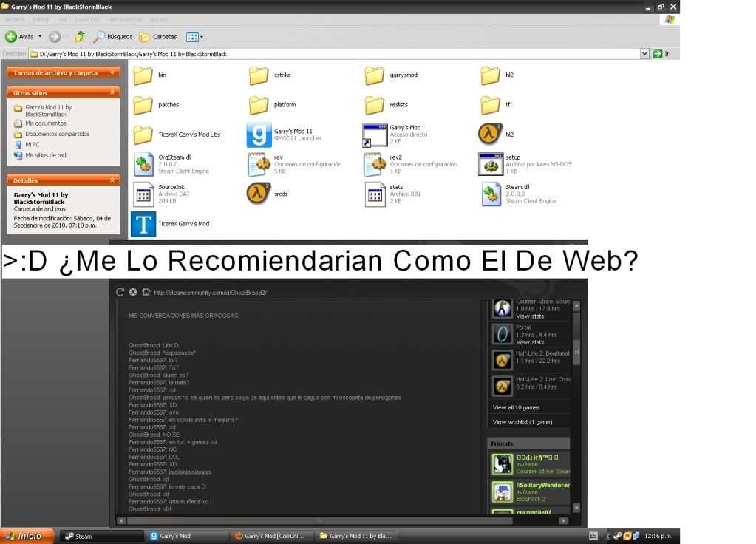Screen dimensions: 756x544
Task: Select the rev configuration file
Action: coord(259,164)
